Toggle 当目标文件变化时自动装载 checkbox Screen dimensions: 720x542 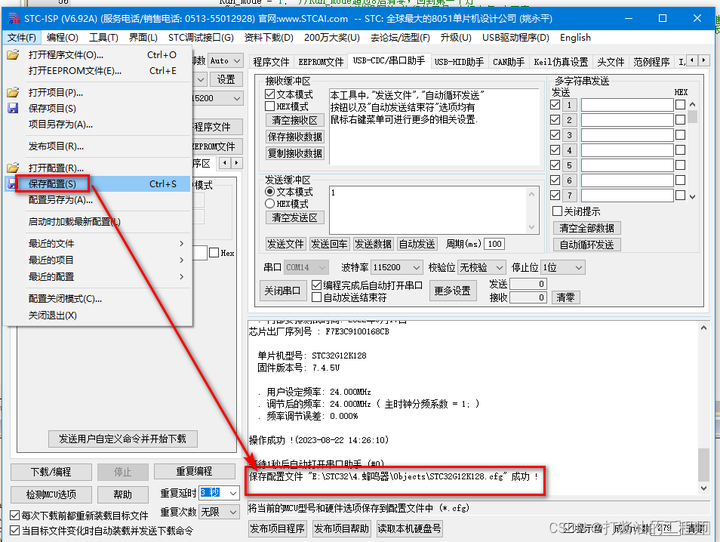click(x=15, y=531)
